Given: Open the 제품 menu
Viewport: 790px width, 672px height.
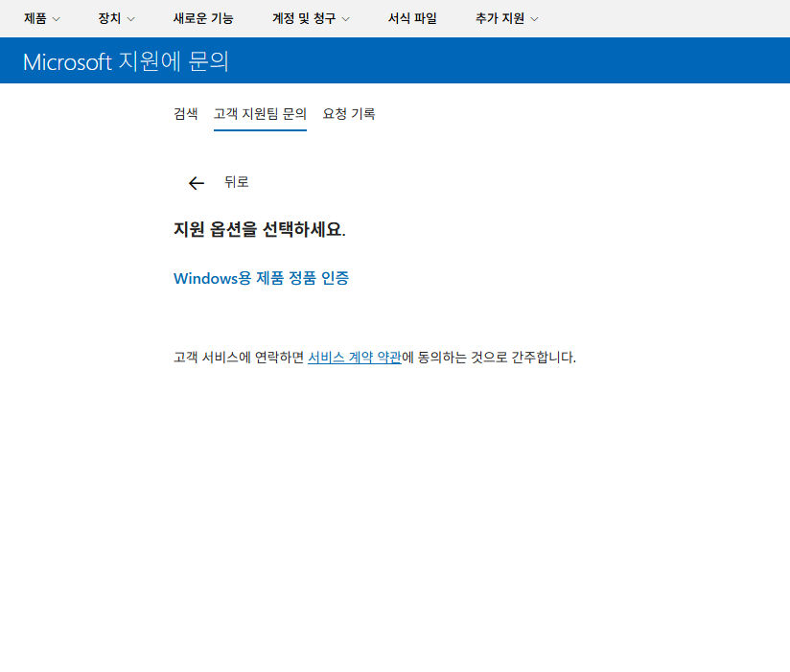Looking at the screenshot, I should click(x=42, y=18).
